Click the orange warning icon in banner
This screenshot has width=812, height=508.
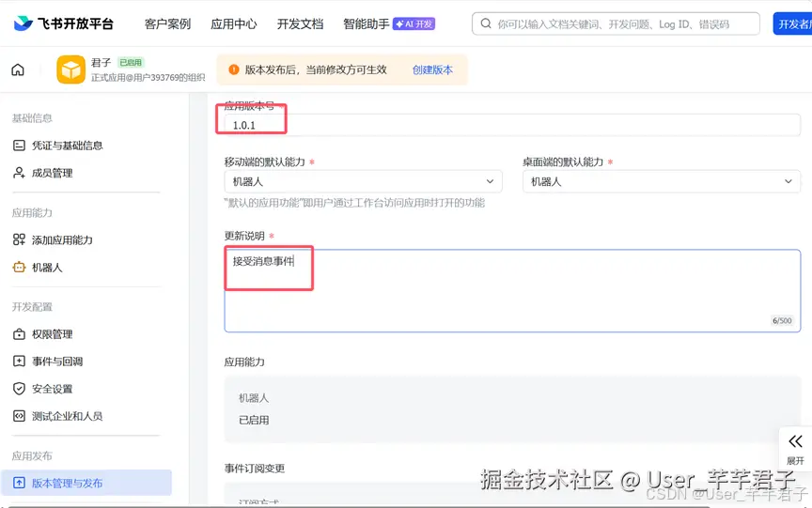coord(234,69)
